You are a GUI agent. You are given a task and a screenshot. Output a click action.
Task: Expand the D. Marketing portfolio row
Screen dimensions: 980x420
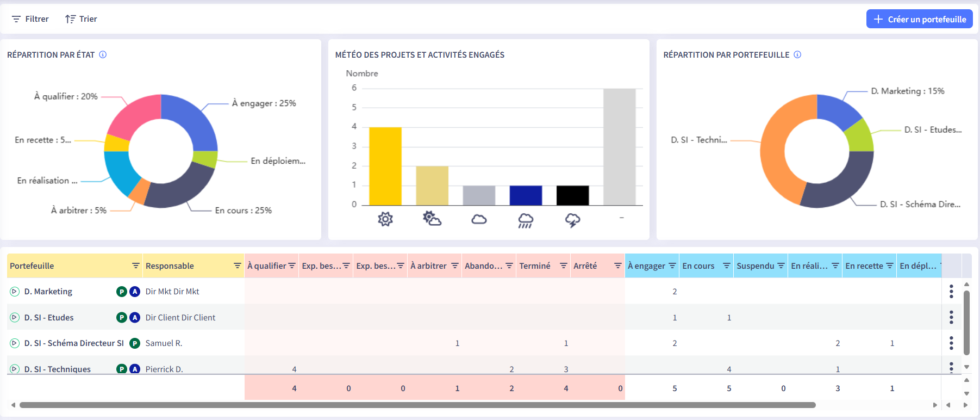pos(15,292)
